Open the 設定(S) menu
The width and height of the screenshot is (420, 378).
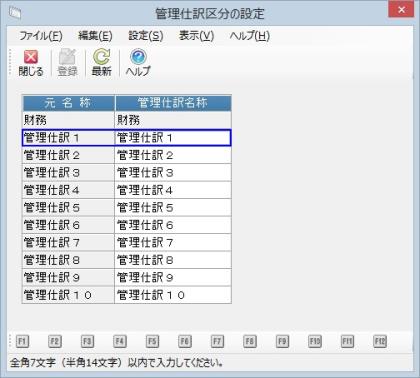(x=146, y=35)
